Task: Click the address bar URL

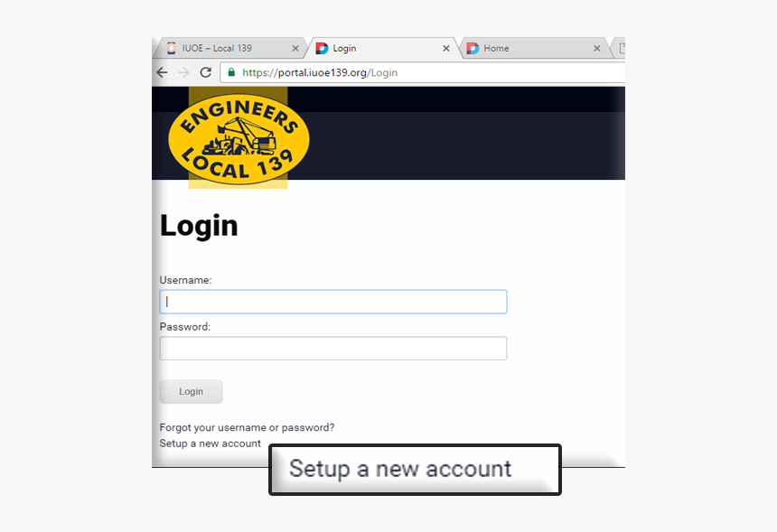Action: tap(320, 73)
